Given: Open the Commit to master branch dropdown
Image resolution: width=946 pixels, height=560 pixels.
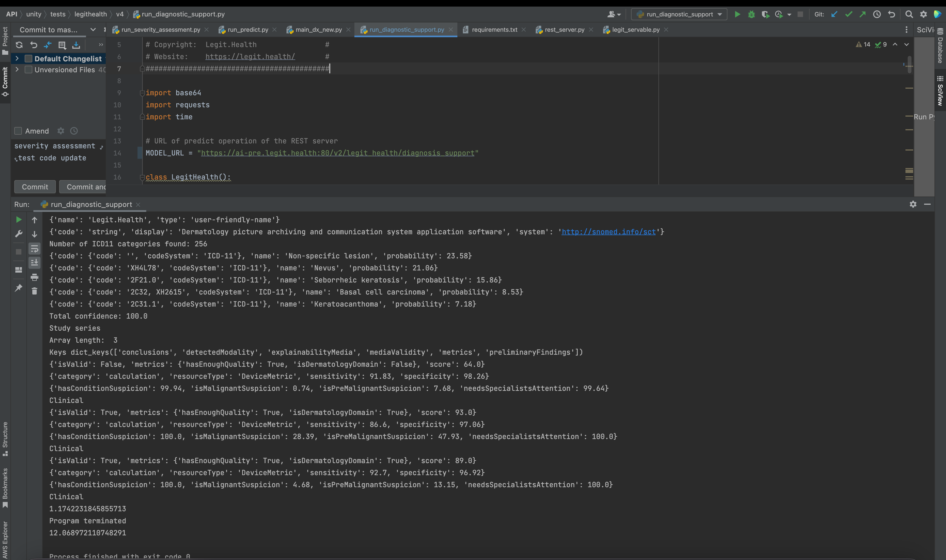Looking at the screenshot, I should click(x=93, y=30).
